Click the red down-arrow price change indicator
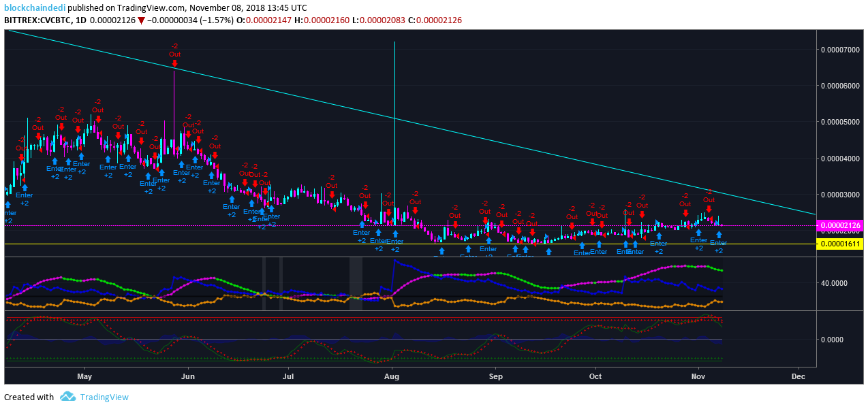This screenshot has height=409, width=868. [141, 20]
